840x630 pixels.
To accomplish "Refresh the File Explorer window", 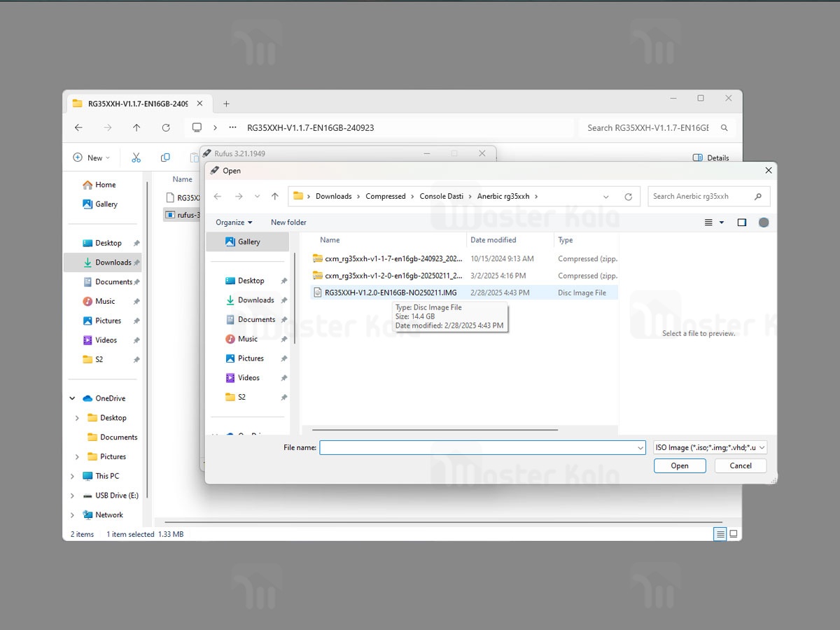I will [x=166, y=128].
